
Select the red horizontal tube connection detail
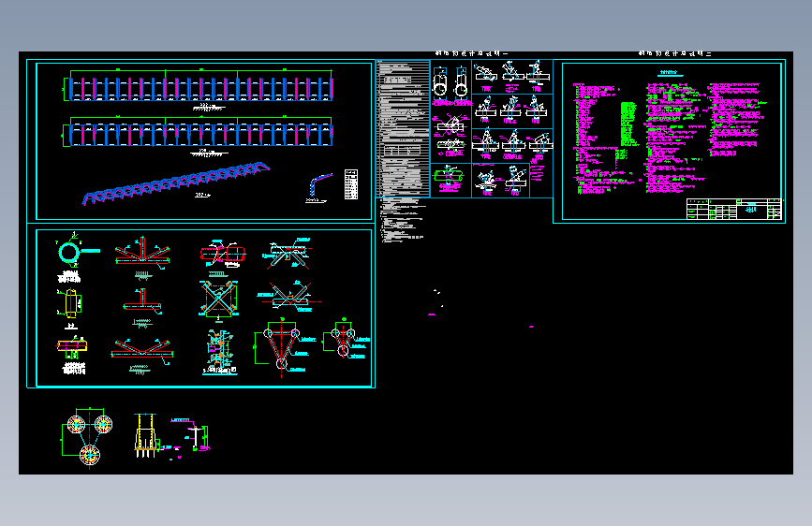[223, 254]
